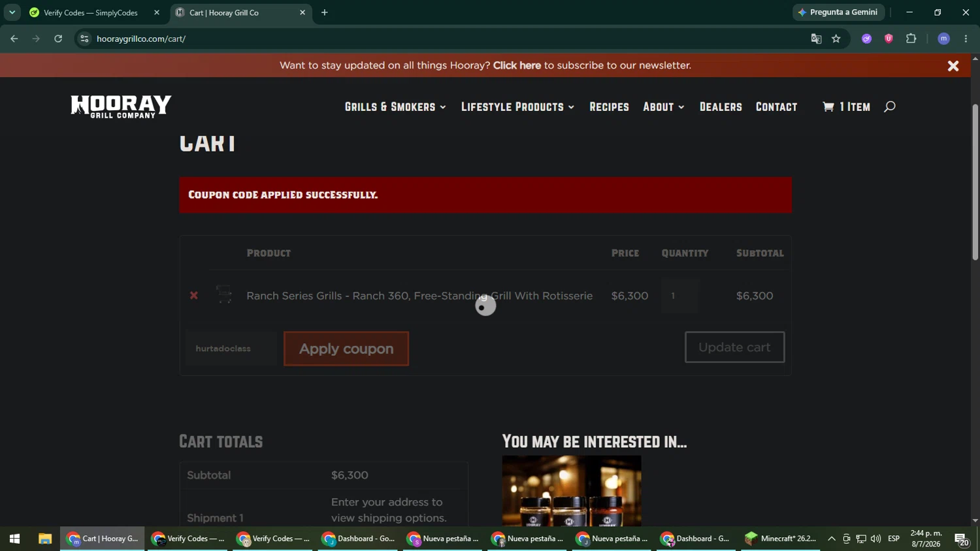Click the 'You may be interested in…' heading
Image resolution: width=980 pixels, height=551 pixels.
click(595, 442)
